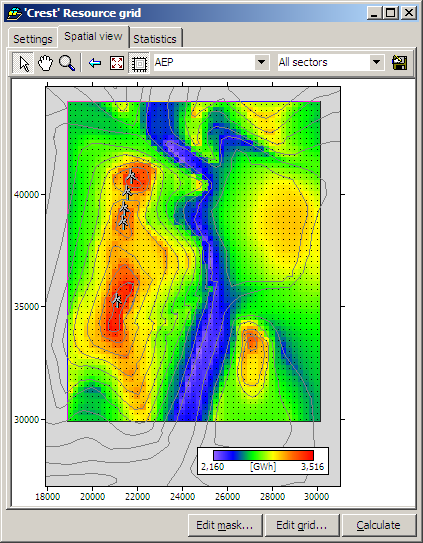Activate the hand pan tool
Screen dimensions: 423x543
pos(45,63)
